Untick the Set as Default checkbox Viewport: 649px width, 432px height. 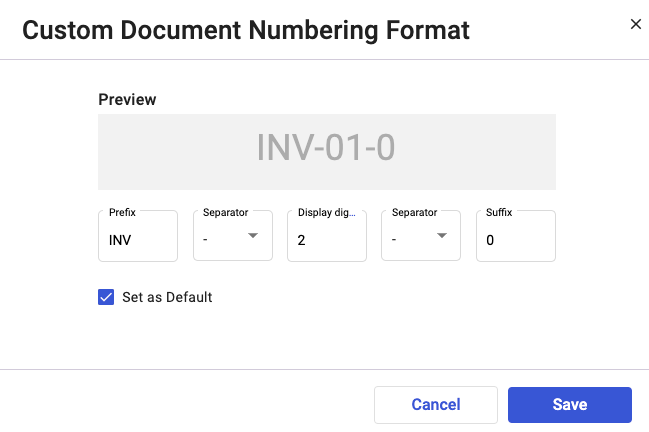pos(106,297)
